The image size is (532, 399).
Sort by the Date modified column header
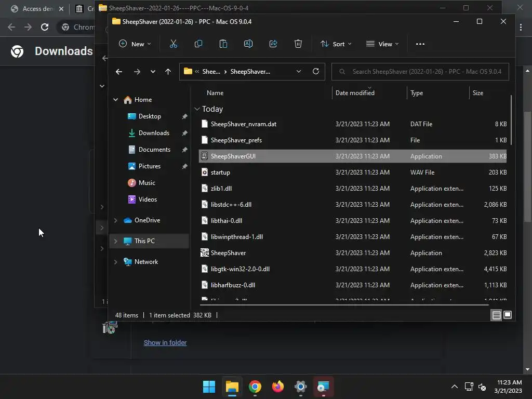pos(355,93)
